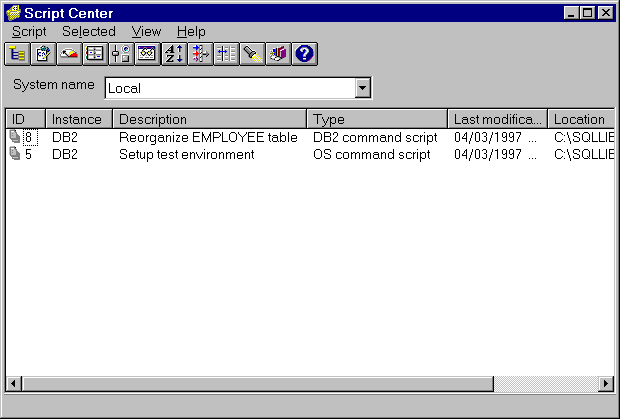The width and height of the screenshot is (620, 419).
Task: Sort by the Type column header
Action: (377, 119)
